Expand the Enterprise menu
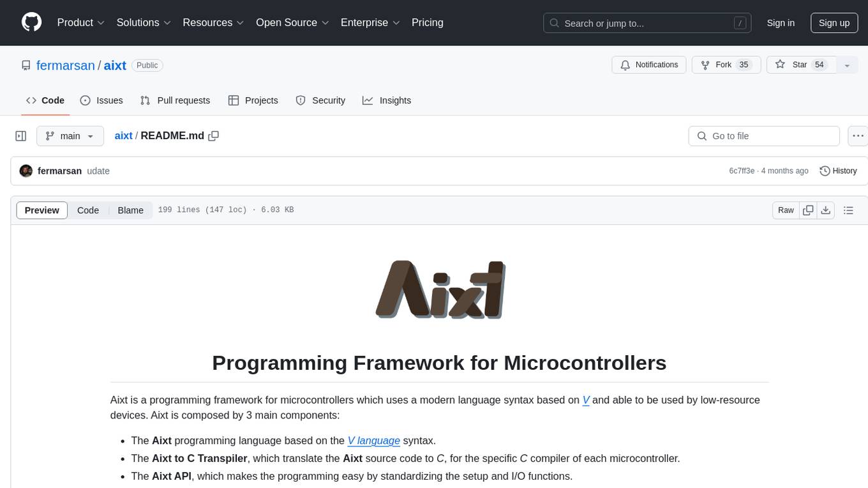The image size is (868, 488). point(370,22)
